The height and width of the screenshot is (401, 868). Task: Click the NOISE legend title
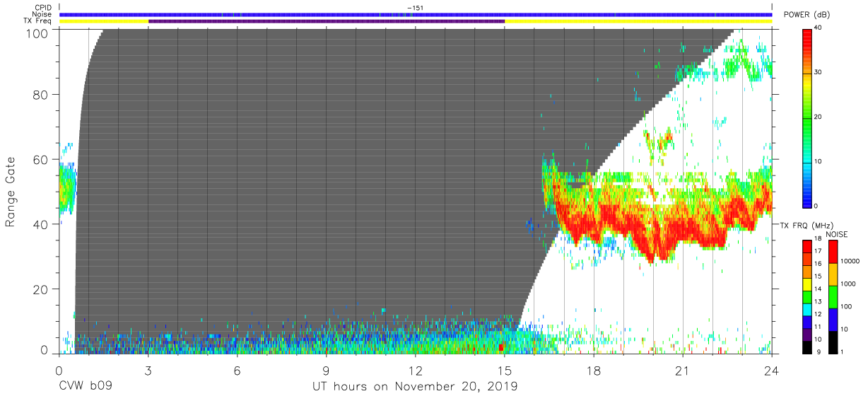tap(836, 234)
